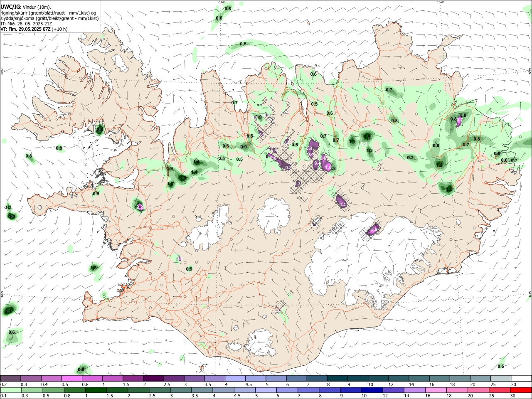Click the 'UWC/IG: Vindur (10m)' title line
This screenshot has width=532, height=399.
click(x=26, y=7)
